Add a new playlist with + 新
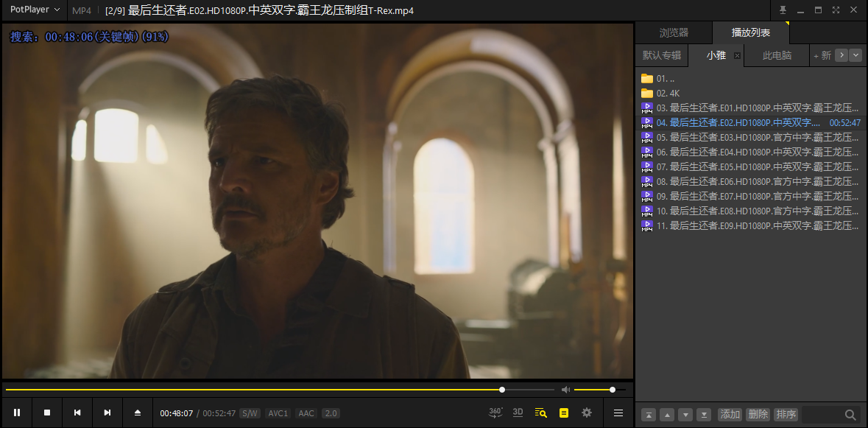 tap(822, 55)
